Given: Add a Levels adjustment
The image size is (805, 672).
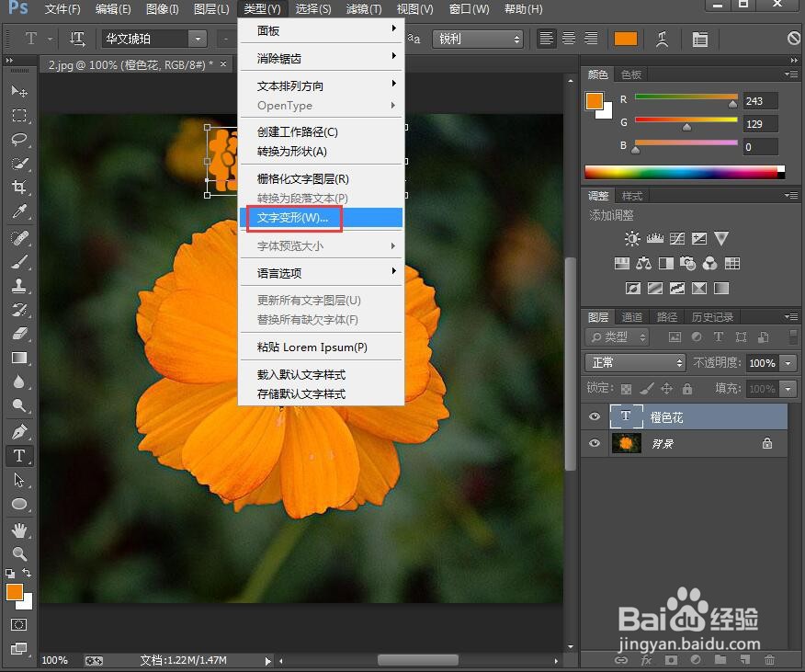Looking at the screenshot, I should 654,238.
